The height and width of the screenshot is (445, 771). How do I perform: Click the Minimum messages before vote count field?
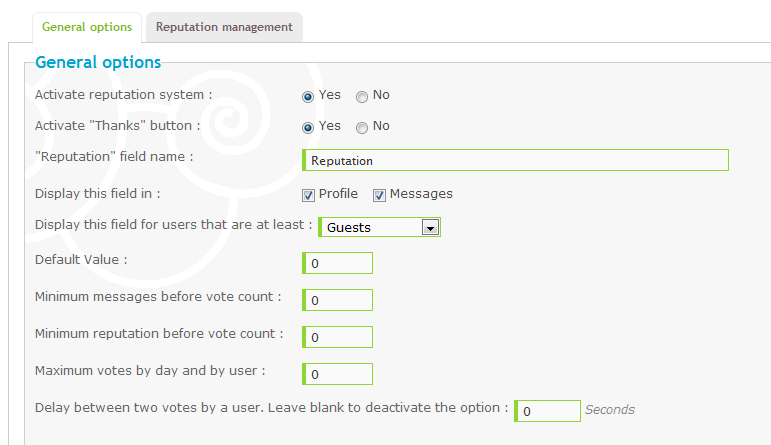tap(337, 300)
